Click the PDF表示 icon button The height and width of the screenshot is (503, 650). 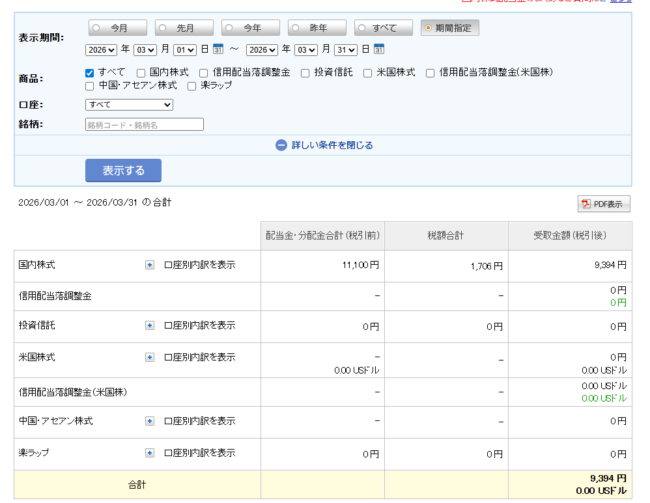(x=603, y=204)
